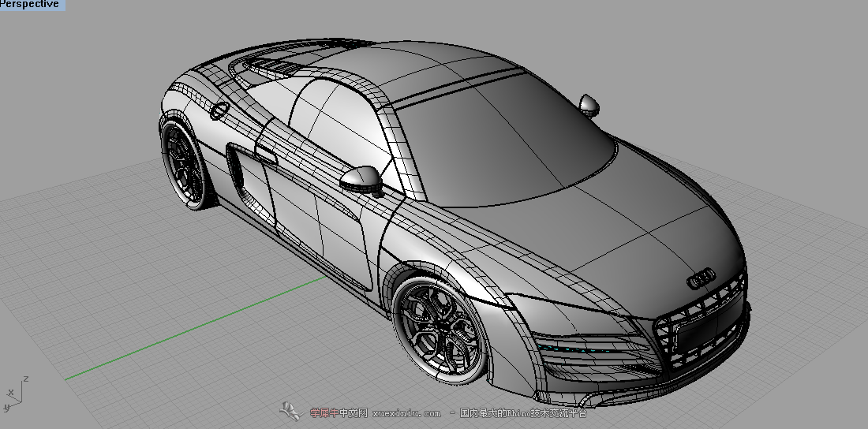
Task: Select the near-side door mirror
Action: pos(361,180)
